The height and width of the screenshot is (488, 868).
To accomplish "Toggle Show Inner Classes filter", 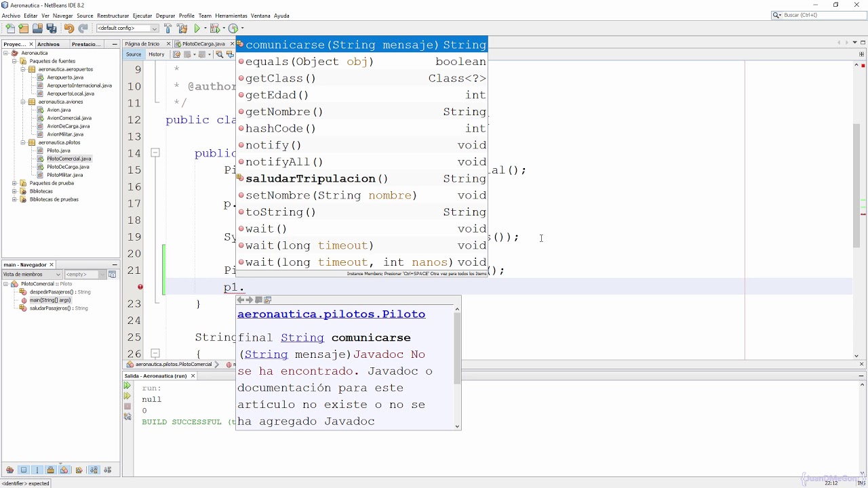I will (64, 470).
